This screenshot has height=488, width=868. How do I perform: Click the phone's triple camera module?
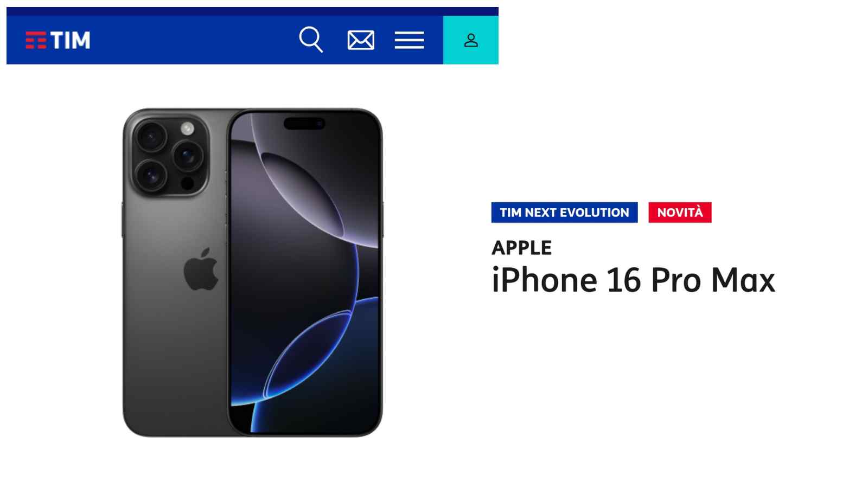[169, 156]
